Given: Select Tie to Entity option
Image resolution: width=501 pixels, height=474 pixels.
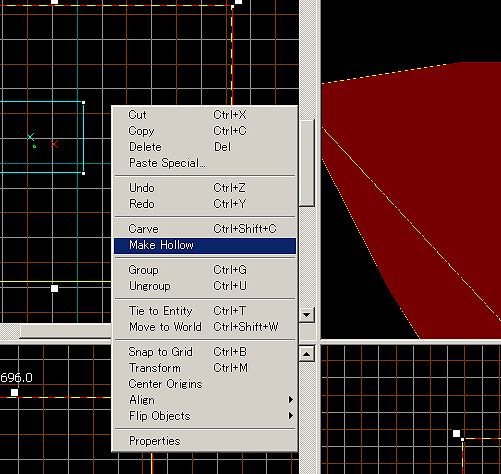Looking at the screenshot, I should pos(205,311).
